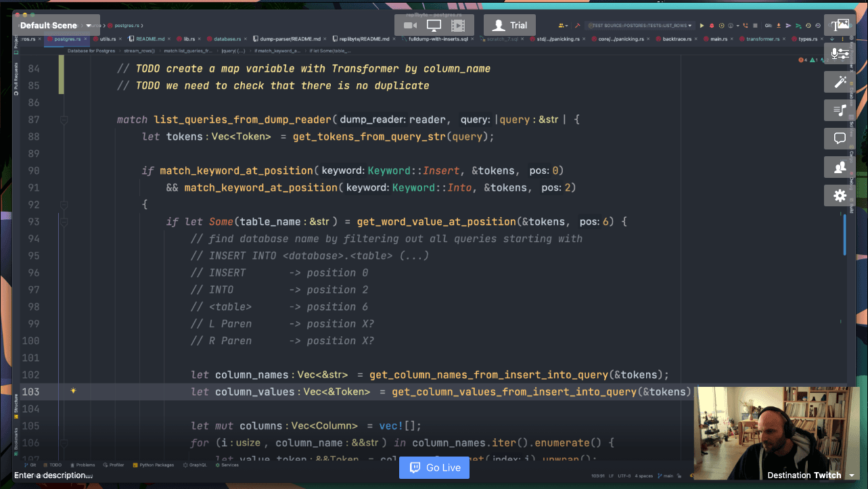
Task: Click the Trial account button
Action: click(509, 24)
